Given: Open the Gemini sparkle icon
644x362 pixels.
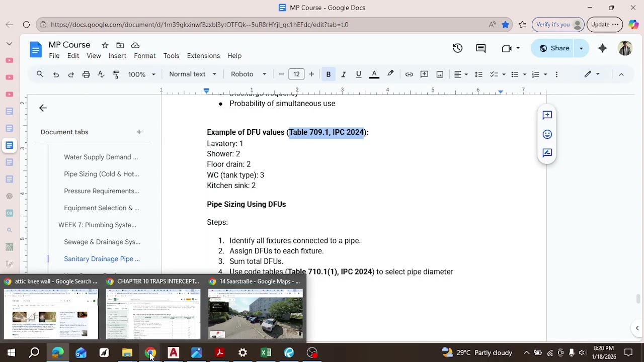Looking at the screenshot, I should tap(602, 48).
